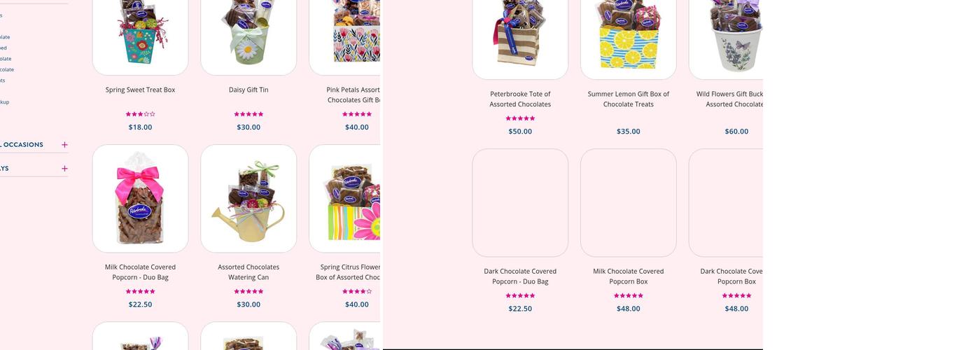Screen dimensions: 980x350
Task: Click the Spring Sweet Treat Box title
Action: [140, 90]
